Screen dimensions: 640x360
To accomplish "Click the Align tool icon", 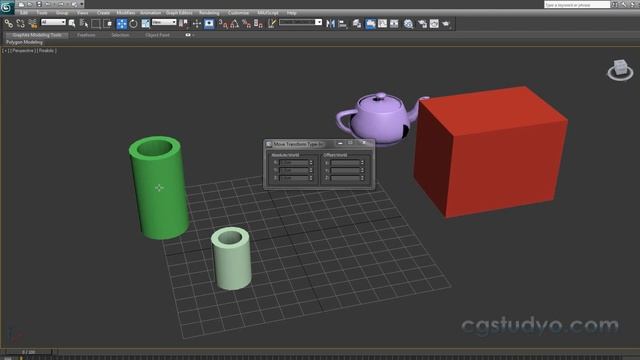I will [x=343, y=24].
